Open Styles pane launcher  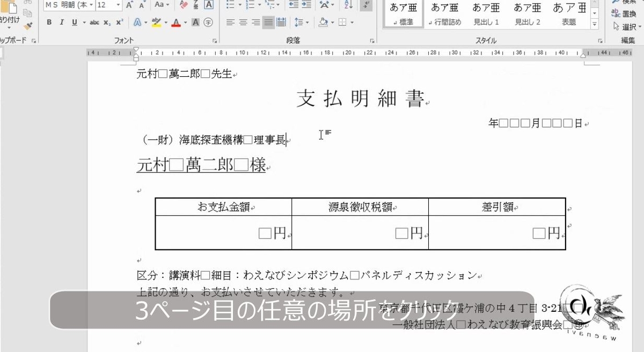(x=600, y=40)
